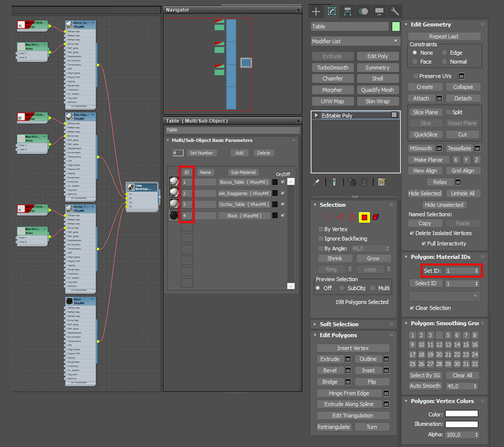
Task: Select Vertex sub-object level icon
Action: coord(328,217)
